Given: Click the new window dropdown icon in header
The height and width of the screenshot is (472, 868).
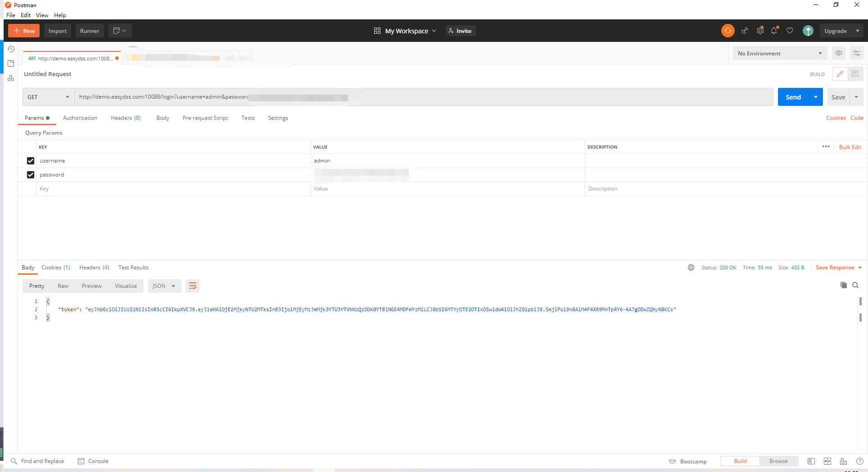Looking at the screenshot, I should (x=120, y=31).
